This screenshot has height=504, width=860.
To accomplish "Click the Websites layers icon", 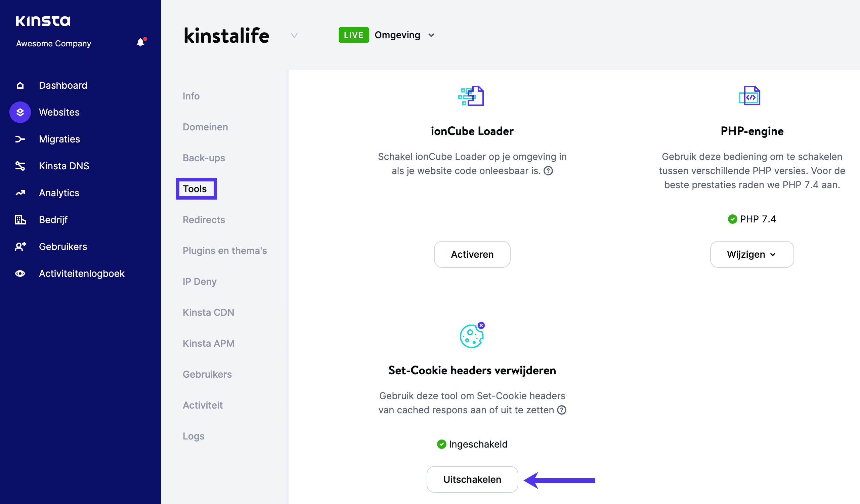I will (20, 112).
